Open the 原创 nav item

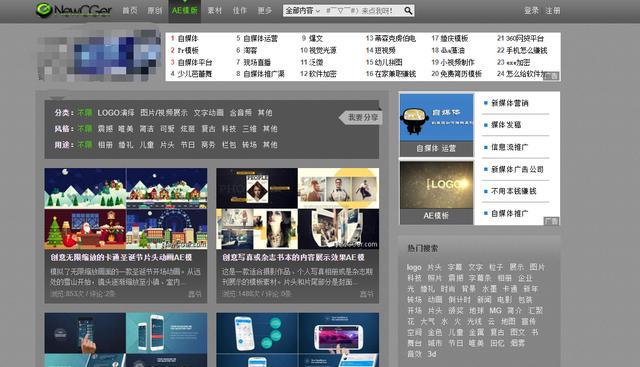tap(155, 11)
